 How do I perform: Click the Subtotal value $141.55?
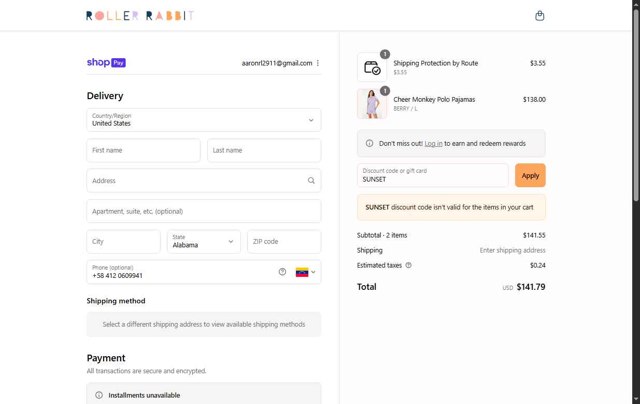pyautogui.click(x=534, y=235)
